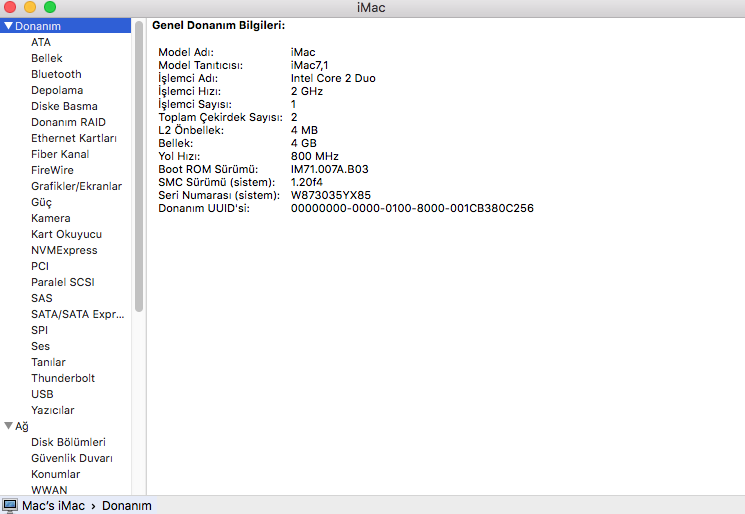Click Donanım breadcrumb in the path bar

pos(127,505)
